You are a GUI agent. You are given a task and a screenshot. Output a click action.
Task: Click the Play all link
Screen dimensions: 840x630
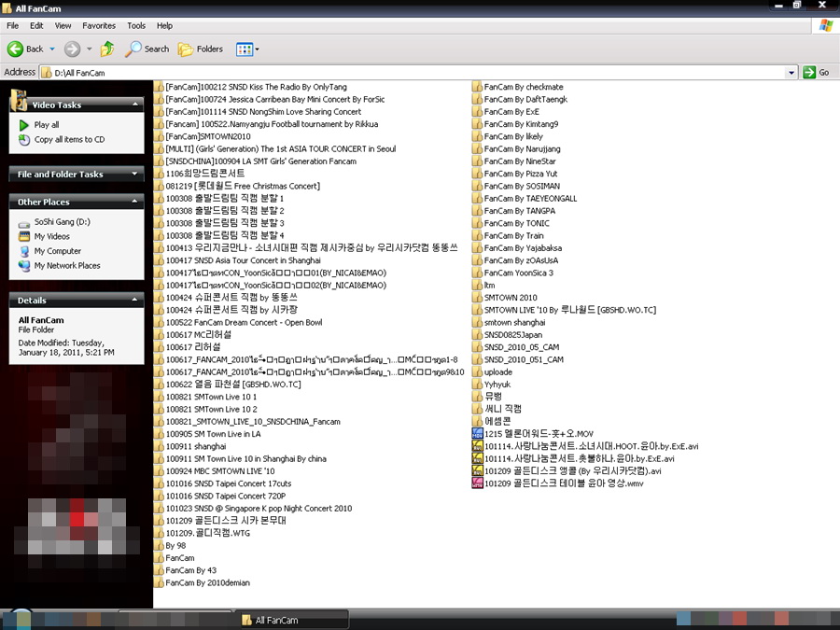pyautogui.click(x=47, y=125)
